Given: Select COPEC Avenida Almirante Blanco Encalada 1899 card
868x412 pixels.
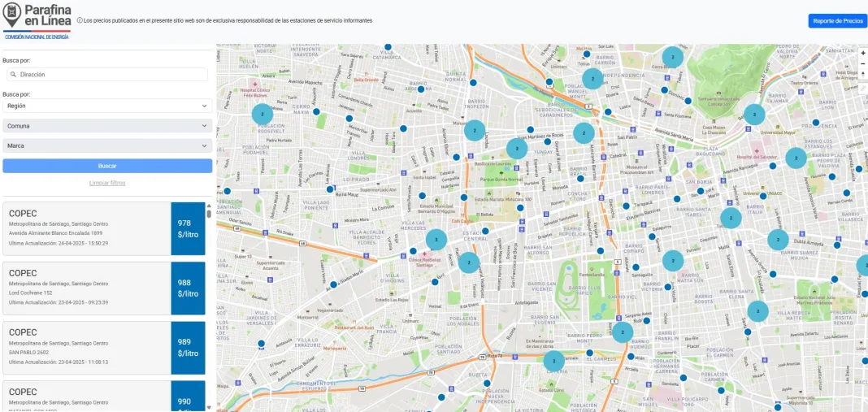Looking at the screenshot, I should 104,228.
